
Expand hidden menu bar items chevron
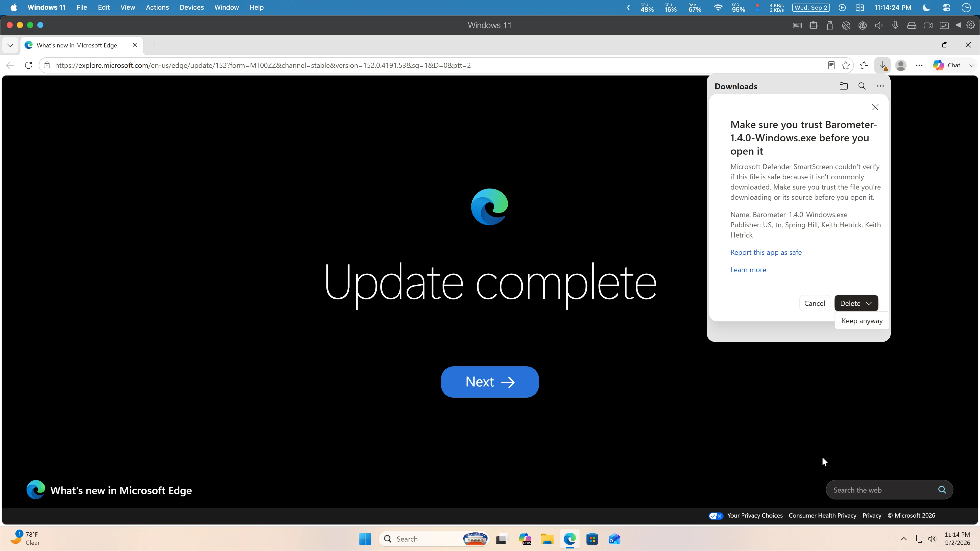(629, 8)
